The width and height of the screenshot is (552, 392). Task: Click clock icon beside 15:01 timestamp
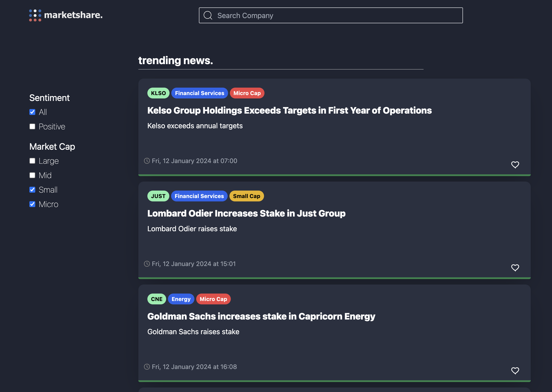click(147, 264)
